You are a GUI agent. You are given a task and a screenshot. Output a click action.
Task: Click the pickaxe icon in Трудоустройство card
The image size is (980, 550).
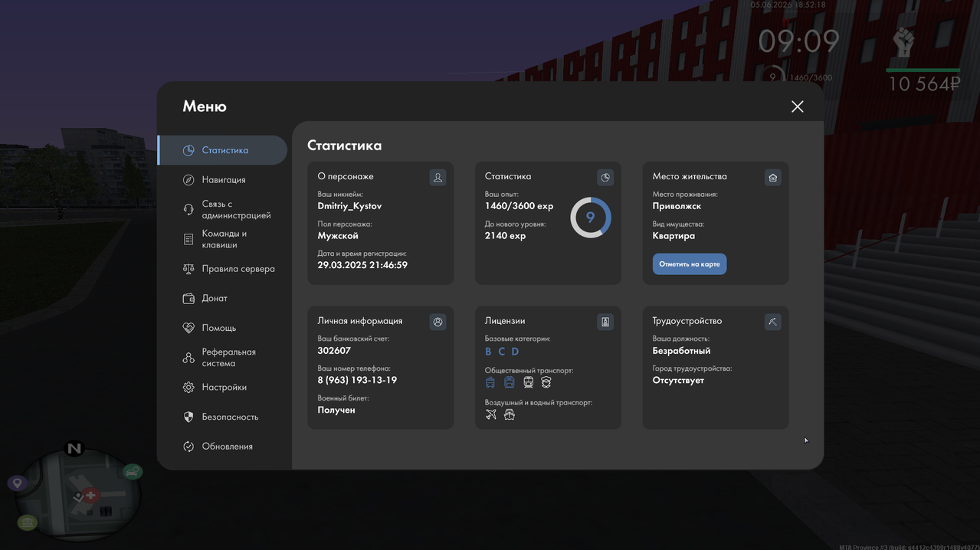click(x=772, y=322)
